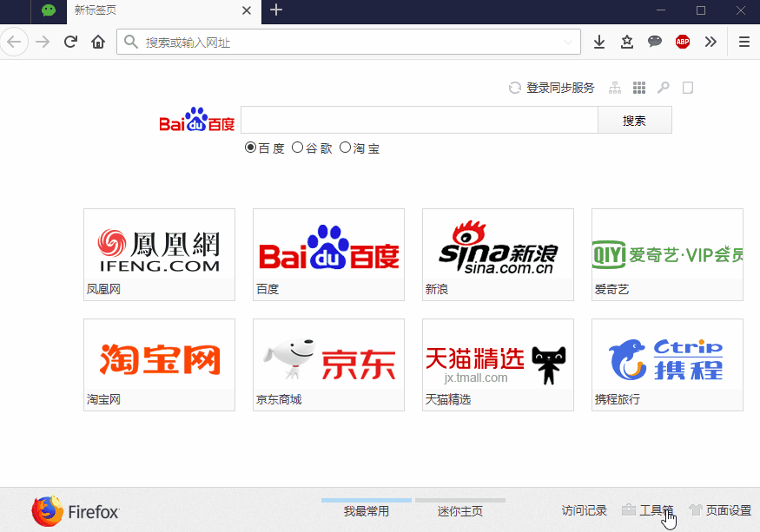760x532 pixels.
Task: Go forward with the forward arrow
Action: [43, 43]
